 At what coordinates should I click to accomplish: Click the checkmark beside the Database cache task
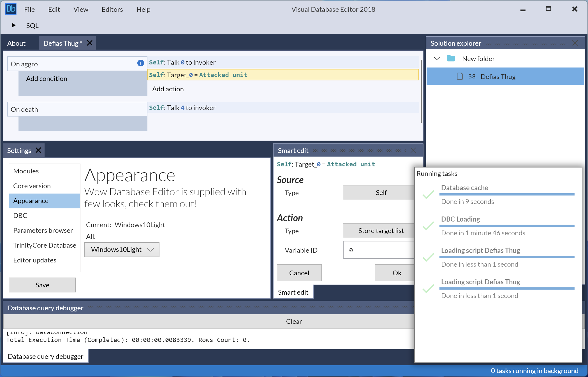click(428, 195)
